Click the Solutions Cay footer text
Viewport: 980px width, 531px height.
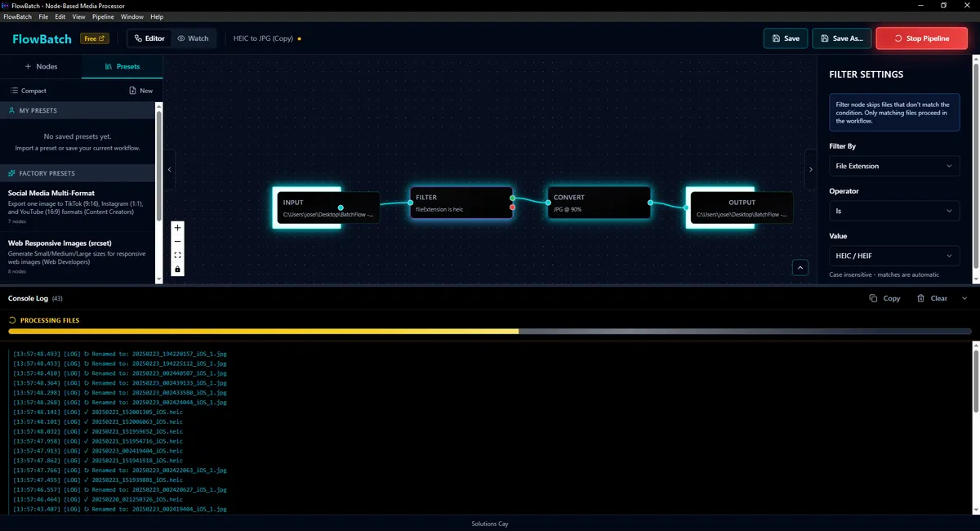(x=490, y=524)
